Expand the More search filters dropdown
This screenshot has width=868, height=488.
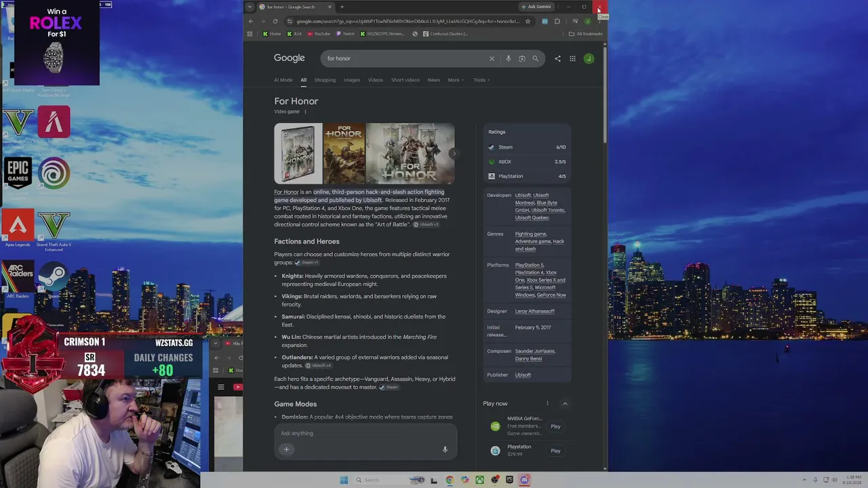[x=456, y=80]
